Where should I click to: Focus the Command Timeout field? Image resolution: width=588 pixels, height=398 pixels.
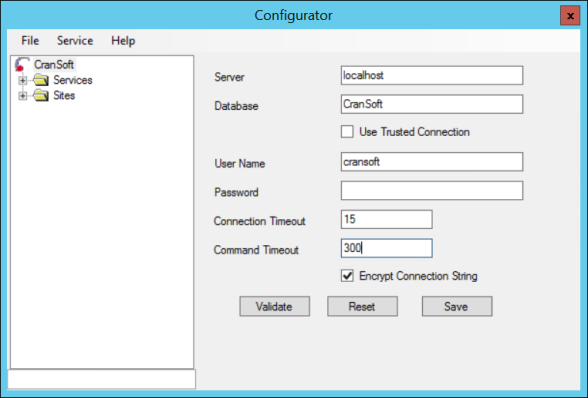pos(386,248)
